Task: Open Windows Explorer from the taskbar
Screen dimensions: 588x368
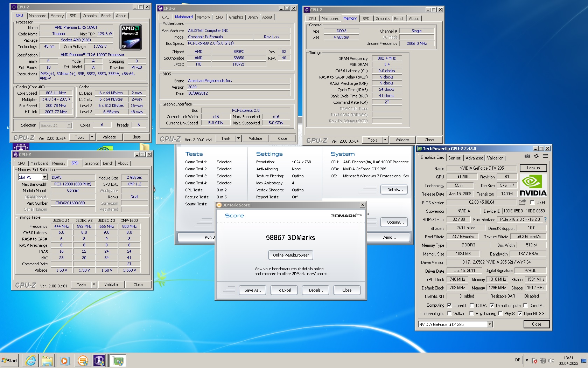Action: (48, 360)
